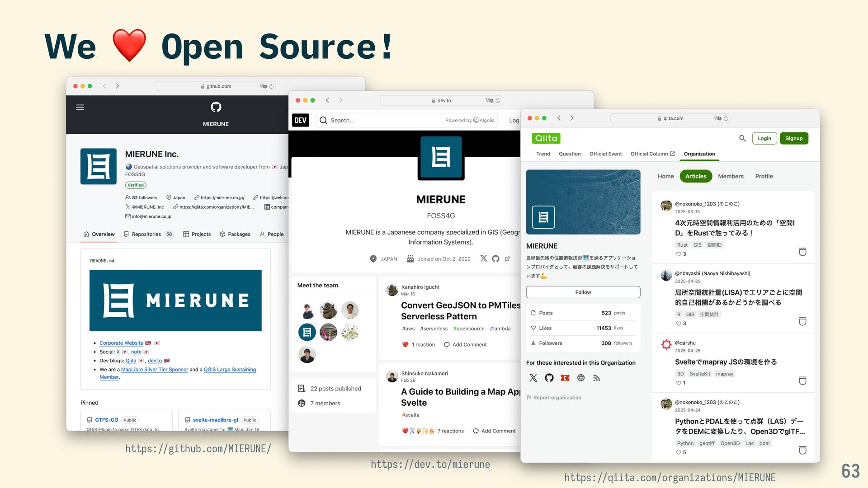The height and width of the screenshot is (488, 868).
Task: Click Follow button for MIERUNE on Qiita
Action: [583, 292]
